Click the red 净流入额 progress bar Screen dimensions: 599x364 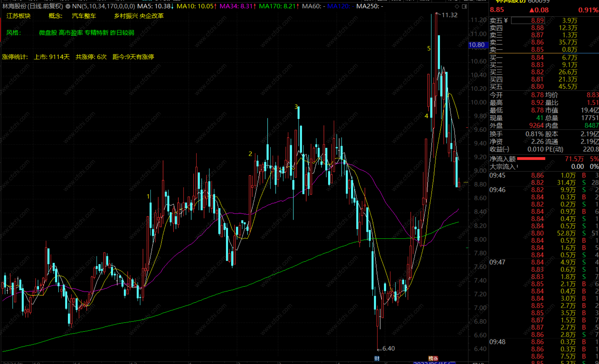[531, 159]
